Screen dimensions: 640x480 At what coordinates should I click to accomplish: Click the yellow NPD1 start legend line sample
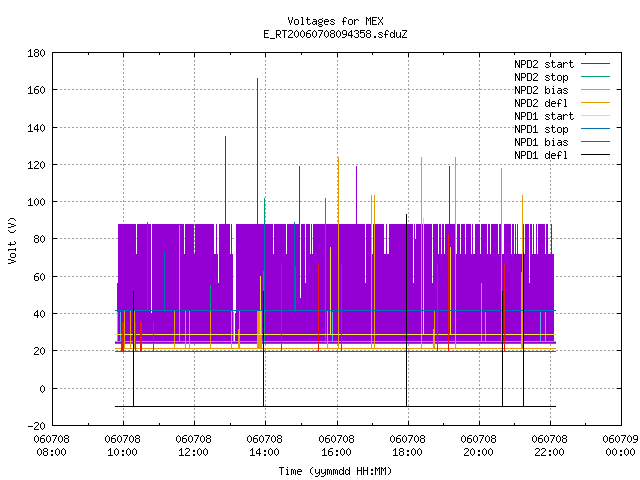tap(596, 116)
